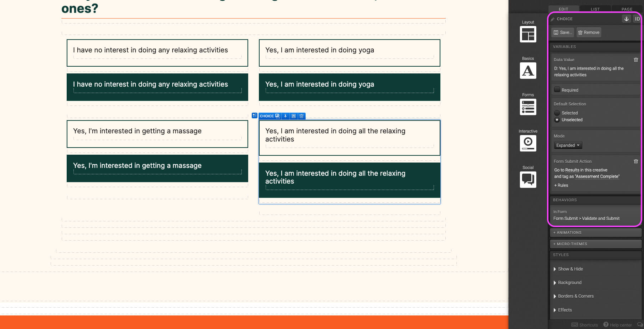Image resolution: width=644 pixels, height=329 pixels.
Task: Enable the Required checkbox
Action: (x=557, y=90)
